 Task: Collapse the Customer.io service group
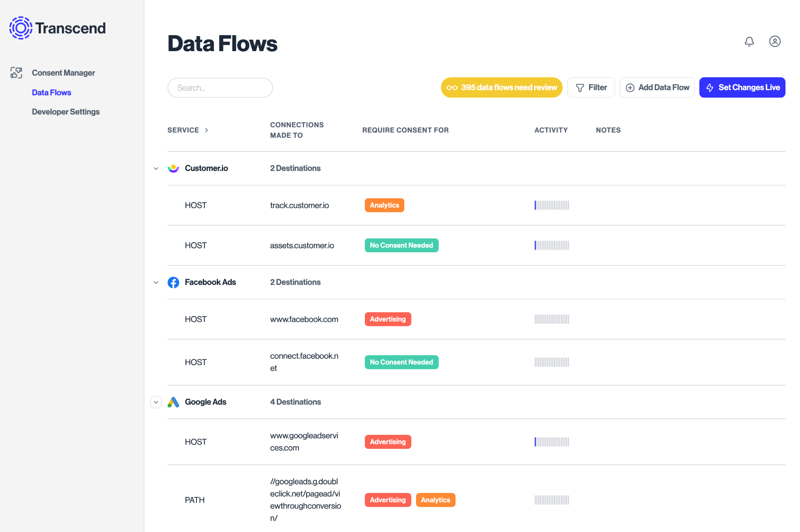tap(156, 169)
